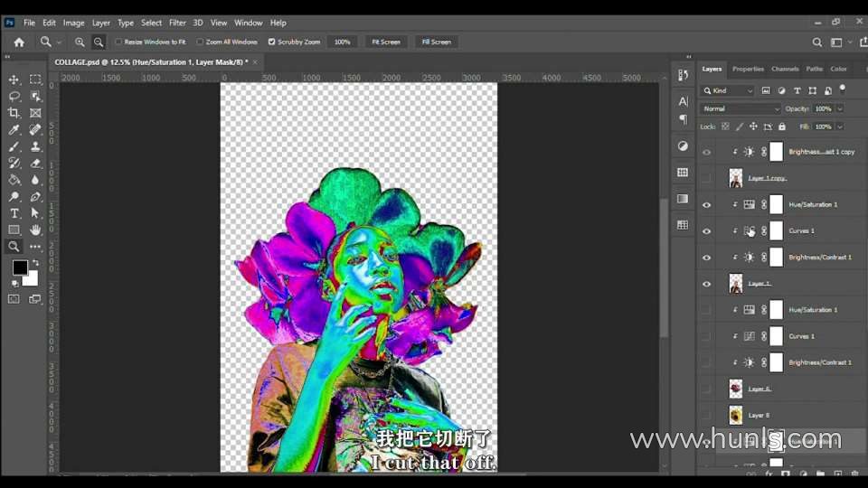Select the Brush tool
This screenshot has height=488, width=868.
pos(14,146)
